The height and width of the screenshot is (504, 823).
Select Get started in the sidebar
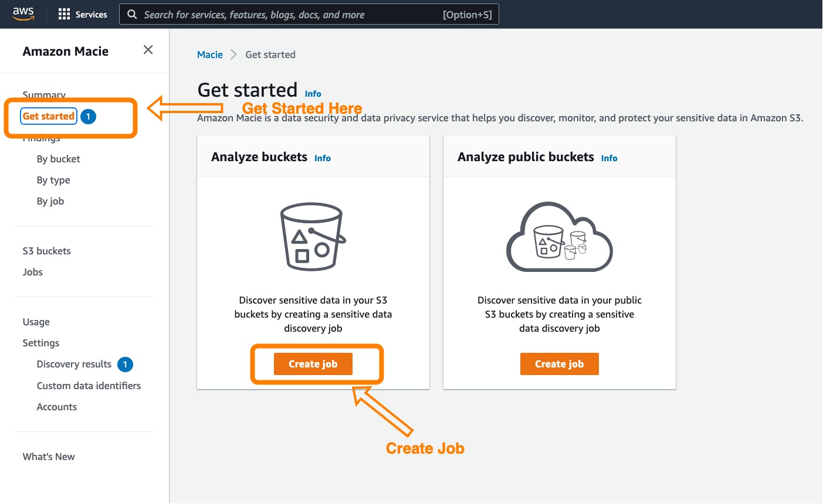point(49,116)
